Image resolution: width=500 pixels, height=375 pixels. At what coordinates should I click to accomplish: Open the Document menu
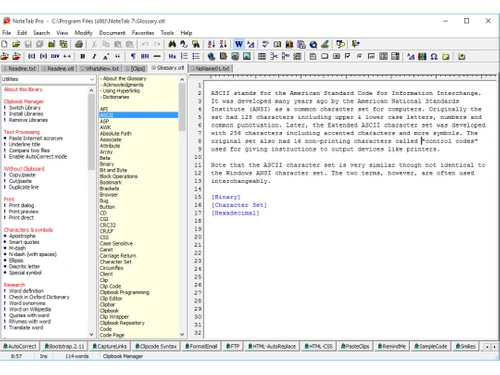click(112, 33)
